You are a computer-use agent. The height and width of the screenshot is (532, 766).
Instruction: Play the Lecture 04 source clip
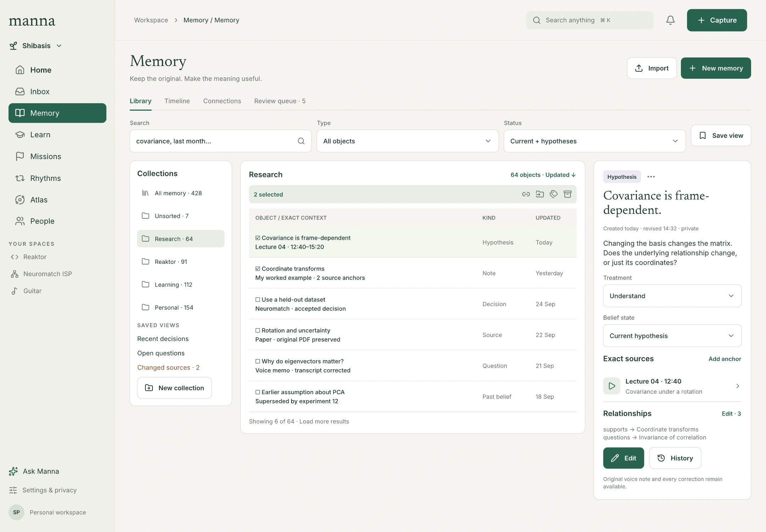coord(612,386)
